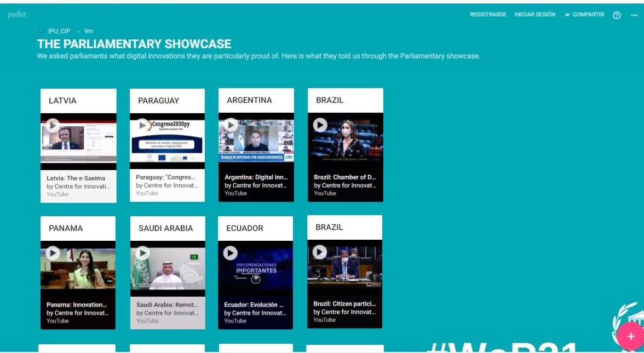Play the Argentina digital innovation video
Screen dimensions: 644x353
click(x=231, y=125)
